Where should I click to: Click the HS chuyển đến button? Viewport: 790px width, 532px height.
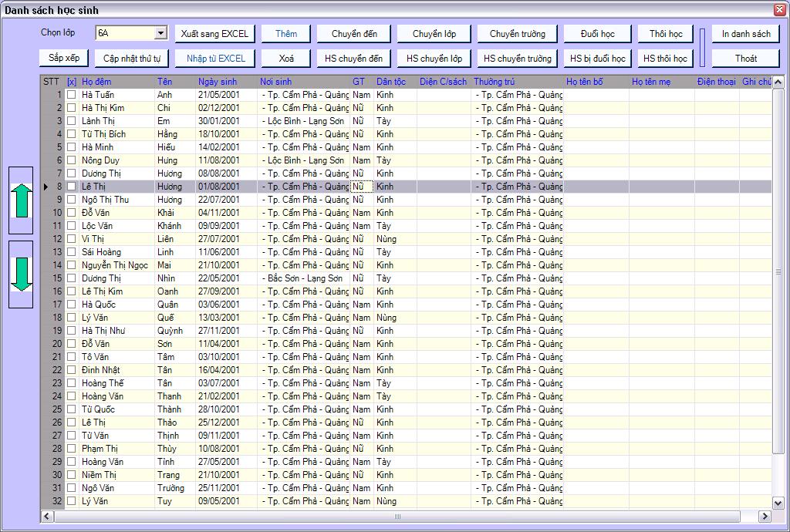(x=353, y=59)
